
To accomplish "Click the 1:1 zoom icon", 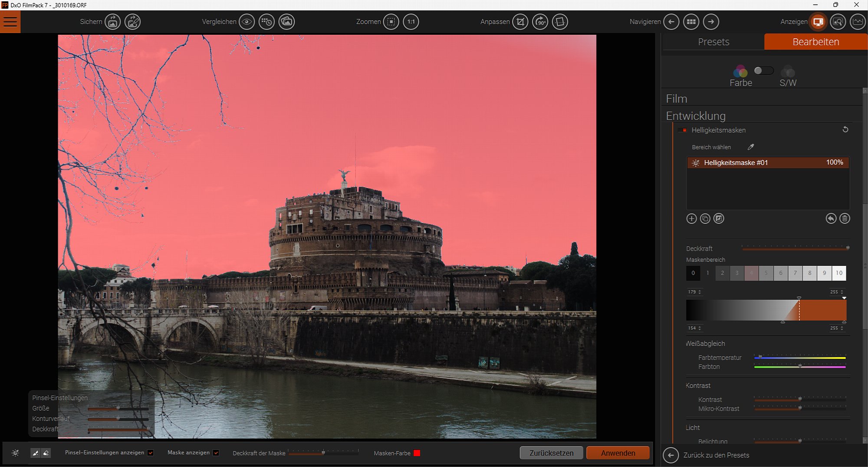I will [411, 22].
